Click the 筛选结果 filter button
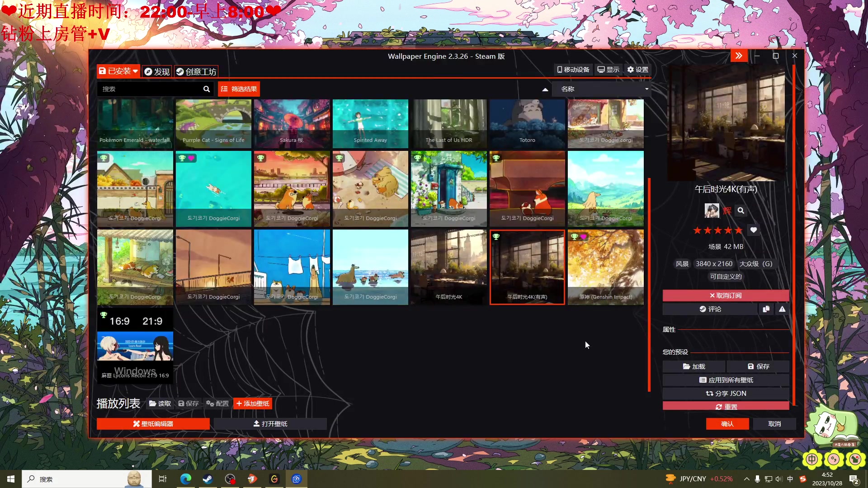This screenshot has height=488, width=868. [239, 89]
